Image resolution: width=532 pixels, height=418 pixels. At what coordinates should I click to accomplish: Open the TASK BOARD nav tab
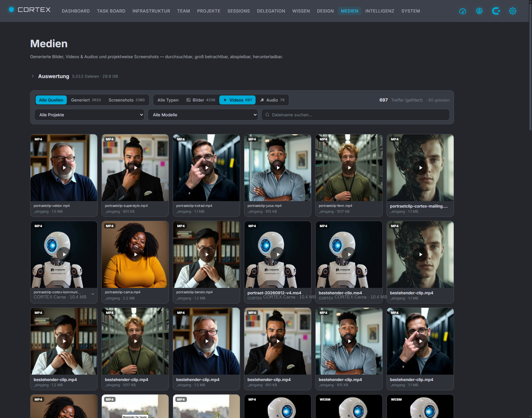click(x=111, y=11)
